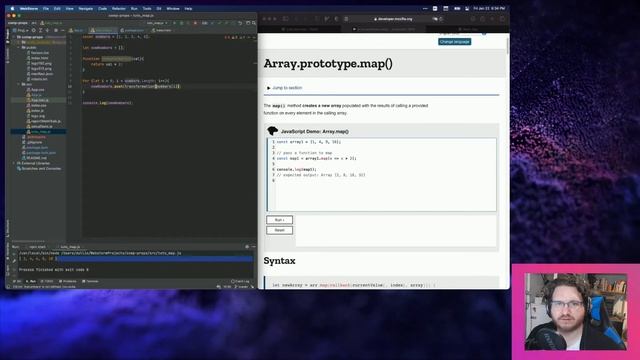Click the undo arrow icon in WebStorm toolbar

240,23
